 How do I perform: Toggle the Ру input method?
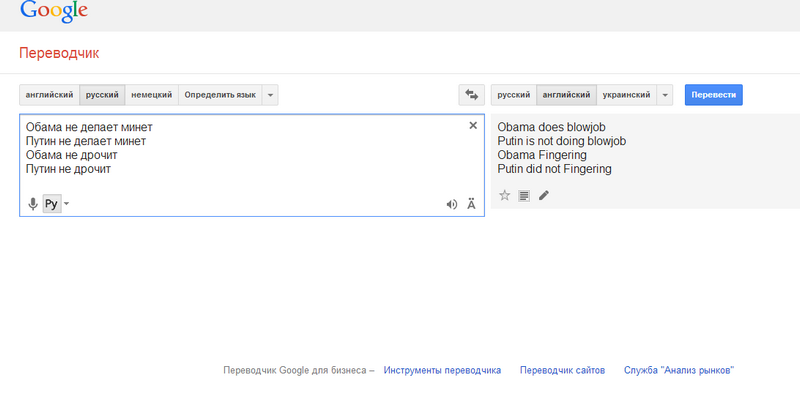click(x=52, y=204)
